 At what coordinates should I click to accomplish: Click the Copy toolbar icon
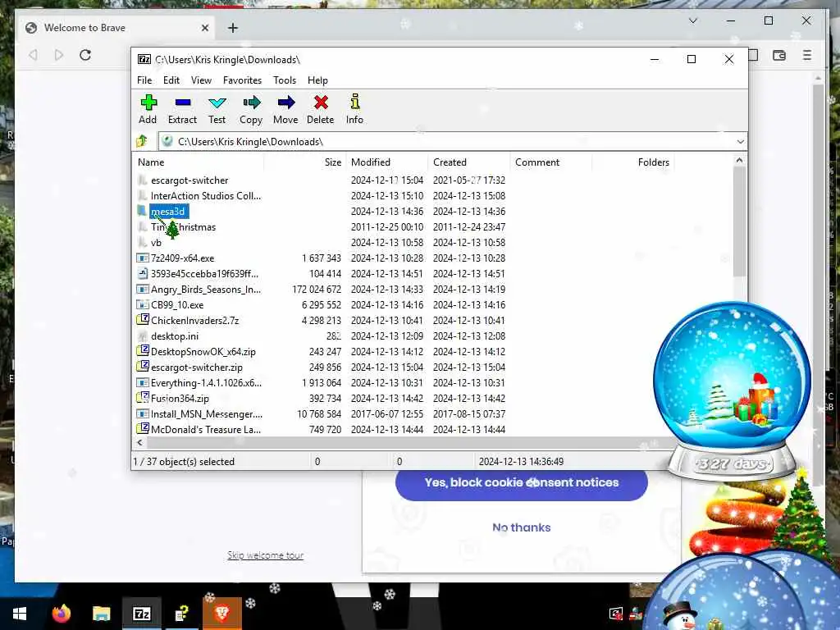point(251,103)
